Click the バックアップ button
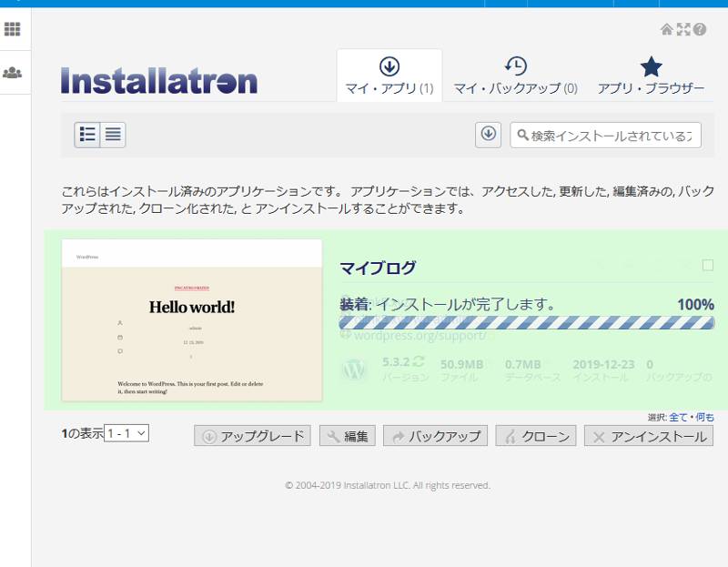 (436, 436)
